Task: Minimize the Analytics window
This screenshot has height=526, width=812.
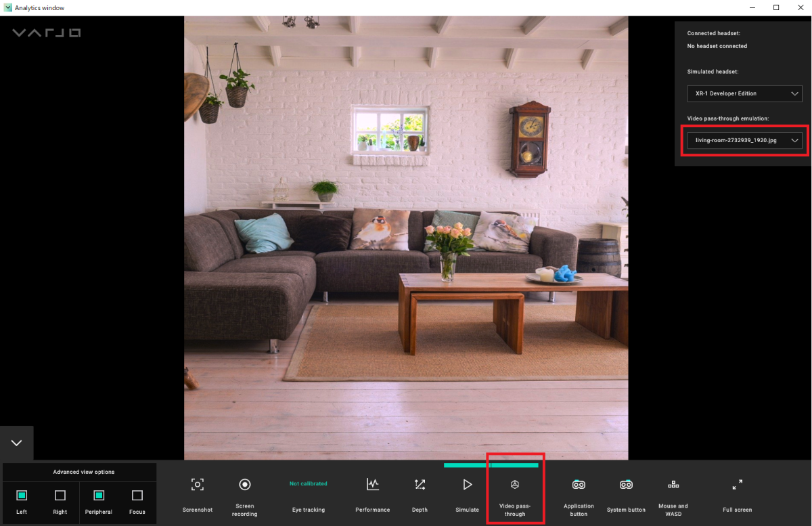Action: coord(752,7)
